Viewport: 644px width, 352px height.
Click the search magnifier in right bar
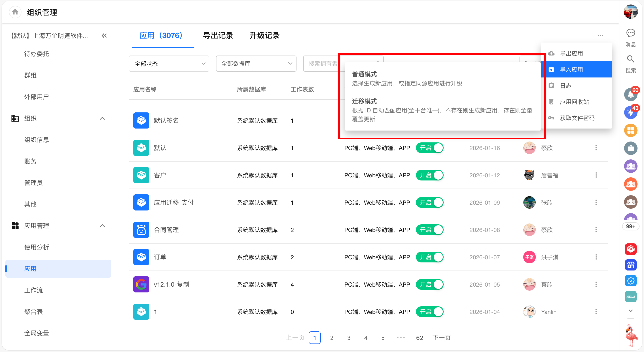630,59
